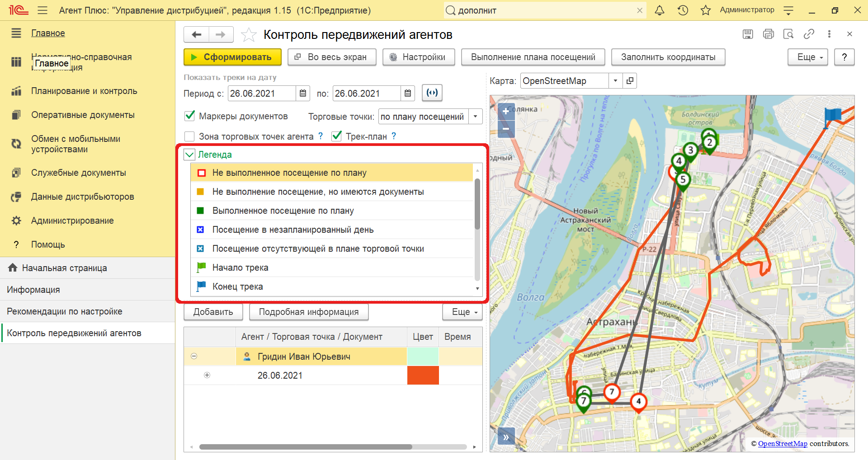Open calendar for period start date
868x460 pixels.
(x=303, y=94)
